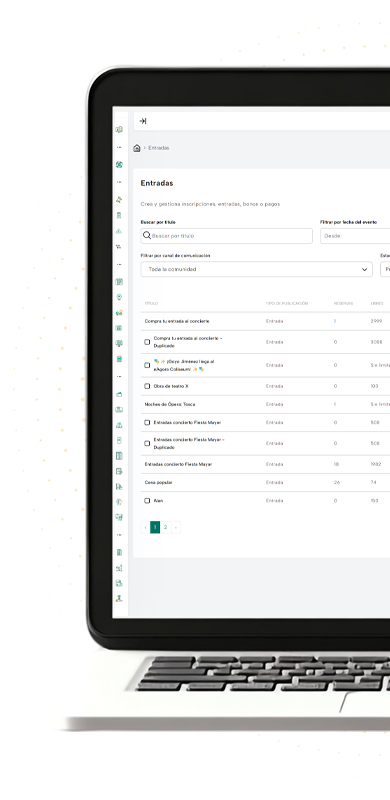Check the 'Compra tu entrada al concierto – Duplicado' row
Screen dimensions: 390x800
[147, 342]
